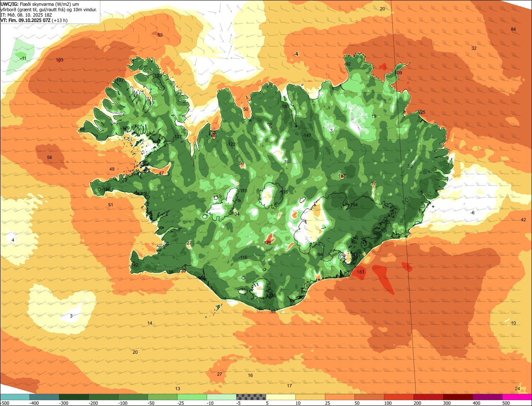
Task: Click the value '38' off the south coast
Action: pyautogui.click(x=273, y=311)
